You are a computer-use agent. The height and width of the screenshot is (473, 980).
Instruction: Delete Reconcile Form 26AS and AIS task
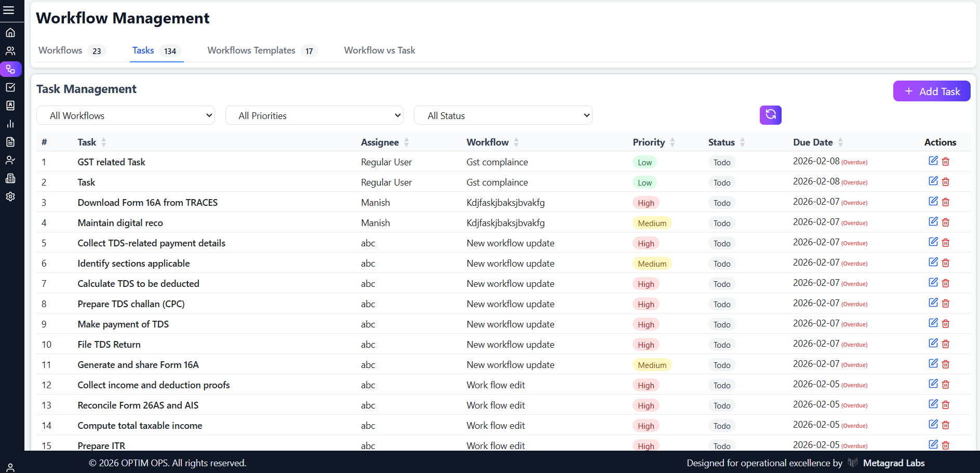(946, 405)
